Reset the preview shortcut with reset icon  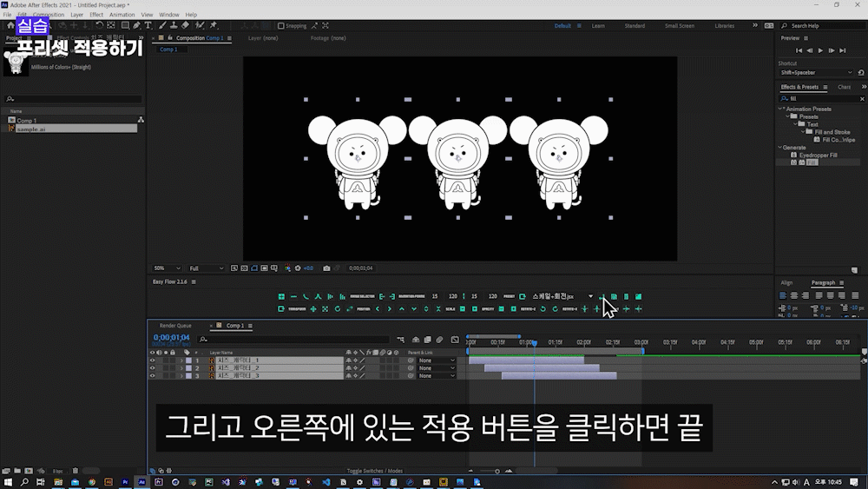[861, 73]
